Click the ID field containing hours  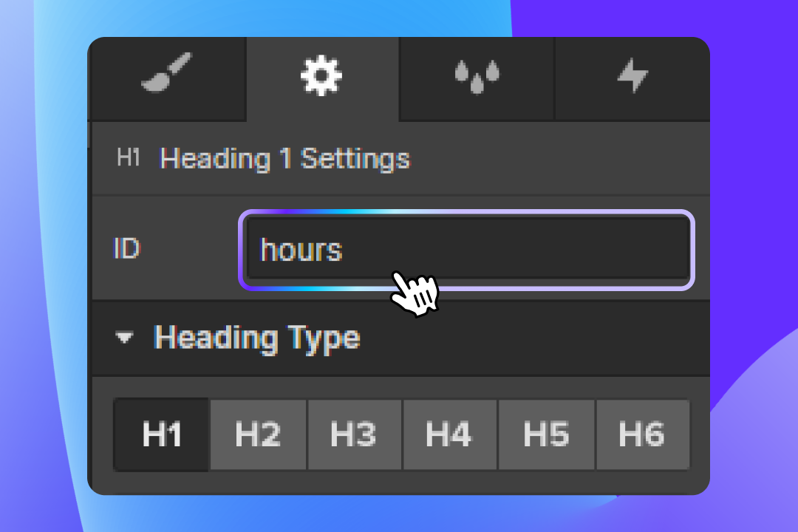[x=465, y=250]
